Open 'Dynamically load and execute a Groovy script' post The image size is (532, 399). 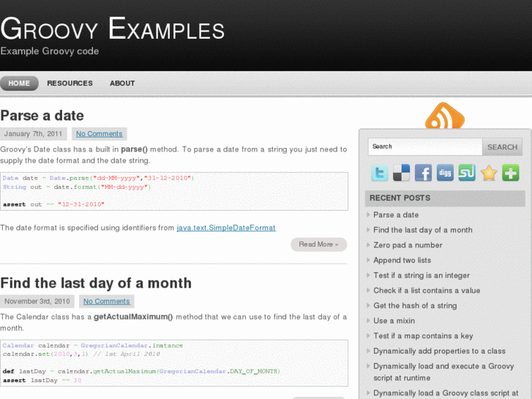coord(443,372)
